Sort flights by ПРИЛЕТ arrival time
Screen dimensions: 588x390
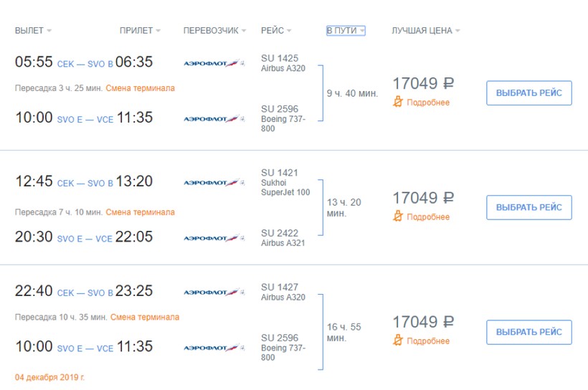click(140, 31)
